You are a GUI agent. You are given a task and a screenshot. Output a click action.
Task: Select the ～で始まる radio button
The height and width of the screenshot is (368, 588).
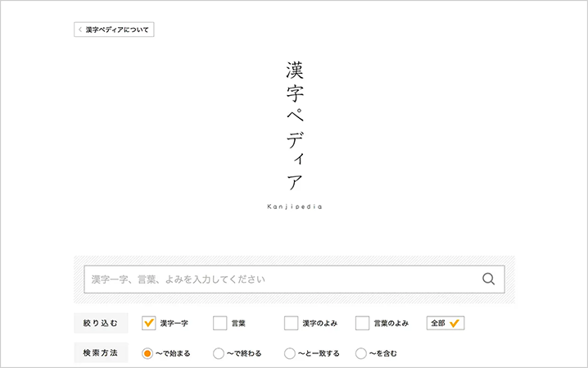[x=148, y=353]
